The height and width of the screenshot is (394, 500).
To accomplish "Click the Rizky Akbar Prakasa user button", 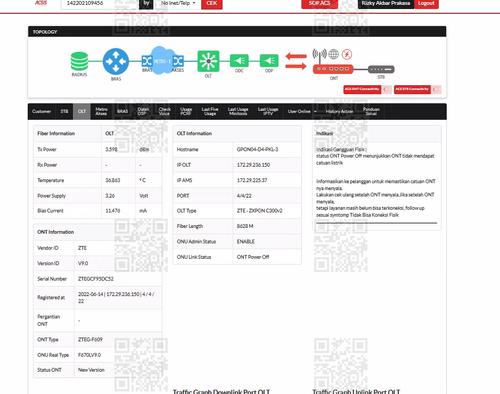I will point(386,4).
